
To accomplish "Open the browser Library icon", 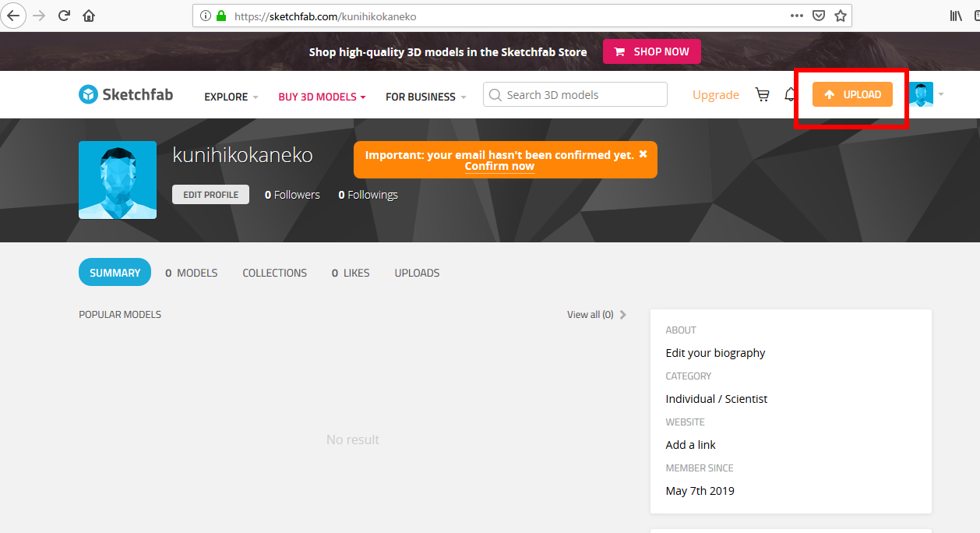I will 956,16.
